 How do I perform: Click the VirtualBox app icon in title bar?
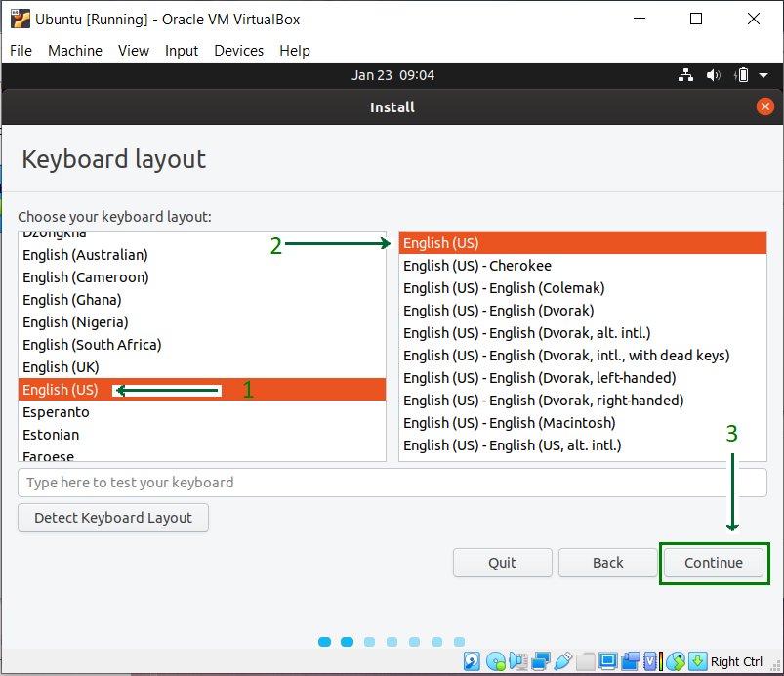click(x=20, y=19)
